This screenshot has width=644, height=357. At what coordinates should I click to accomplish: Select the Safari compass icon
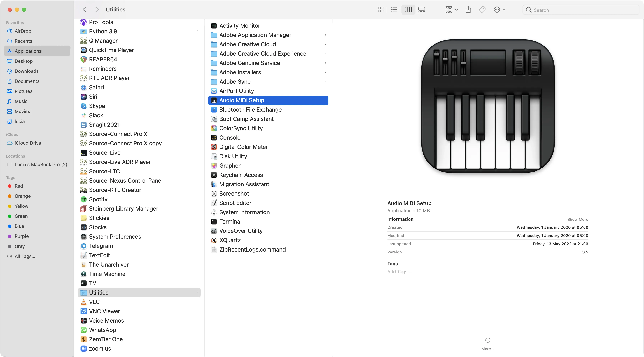click(x=83, y=87)
